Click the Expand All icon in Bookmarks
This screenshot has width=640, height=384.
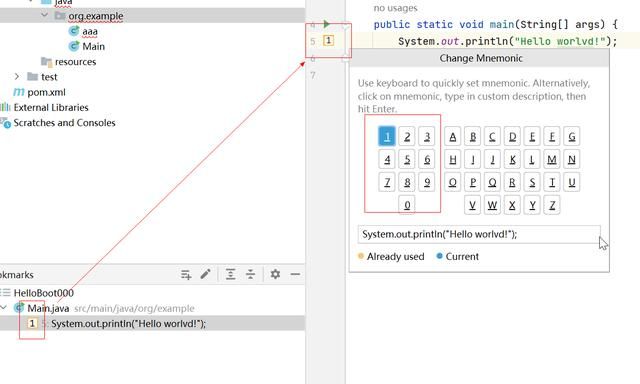[x=231, y=274]
